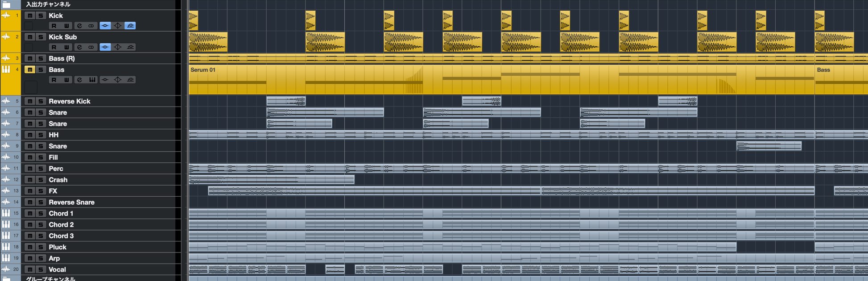Select the second Bass MIDI part labeled Bass
The image size is (868, 281).
[841, 79]
